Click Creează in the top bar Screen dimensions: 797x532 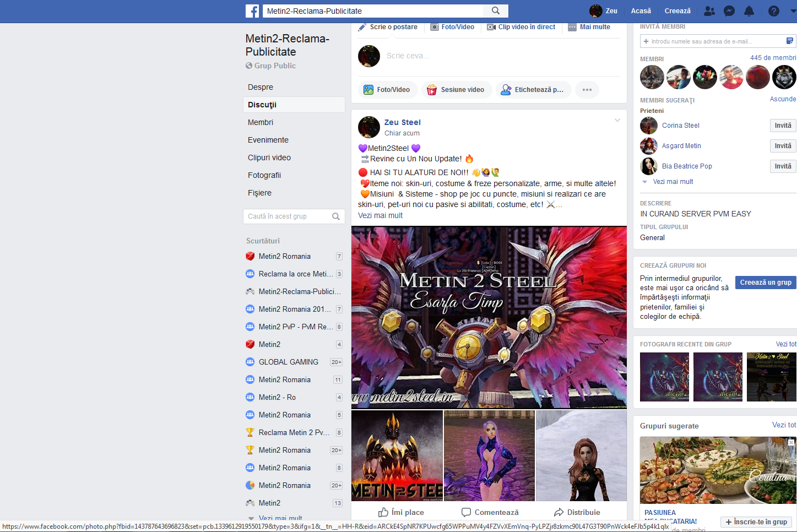(x=677, y=11)
